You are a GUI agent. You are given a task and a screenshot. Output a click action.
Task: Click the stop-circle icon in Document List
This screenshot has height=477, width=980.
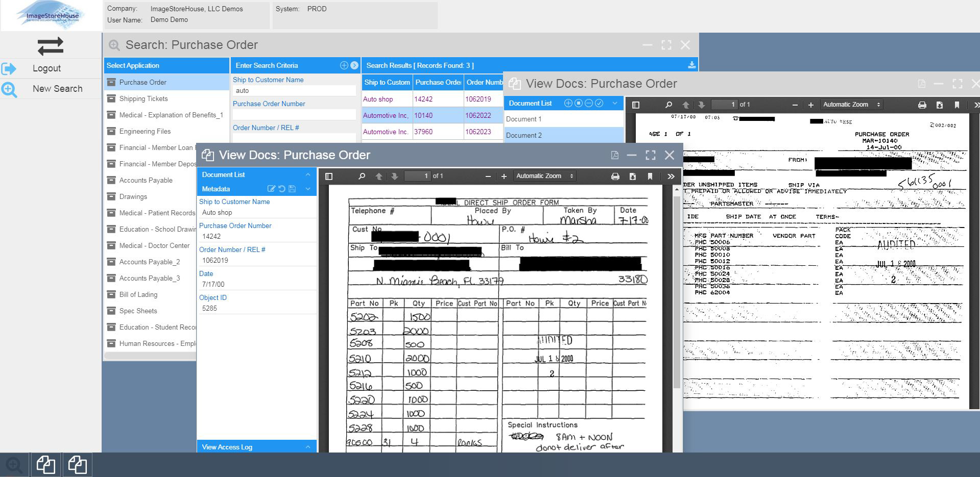click(x=579, y=103)
